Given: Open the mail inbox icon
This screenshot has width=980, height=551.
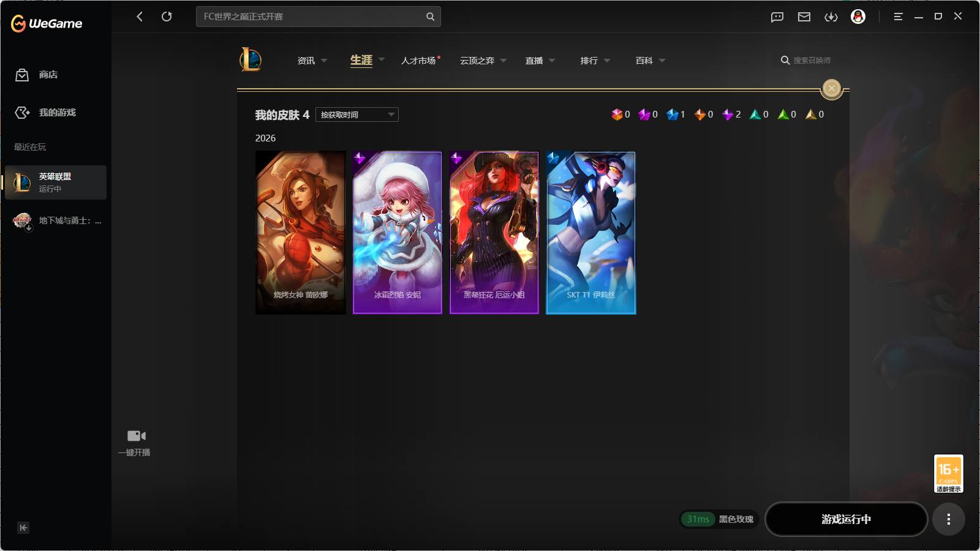Looking at the screenshot, I should tap(804, 17).
